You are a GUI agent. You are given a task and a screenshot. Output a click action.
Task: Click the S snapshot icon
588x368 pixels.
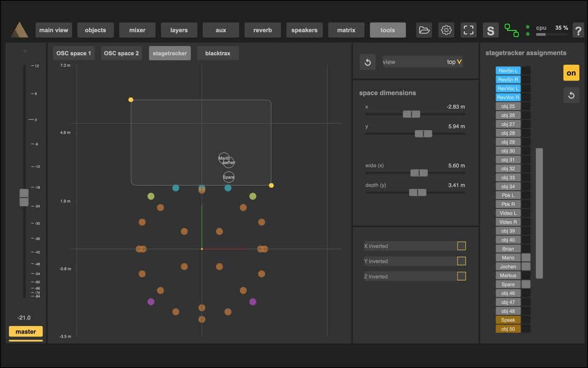[x=491, y=30]
